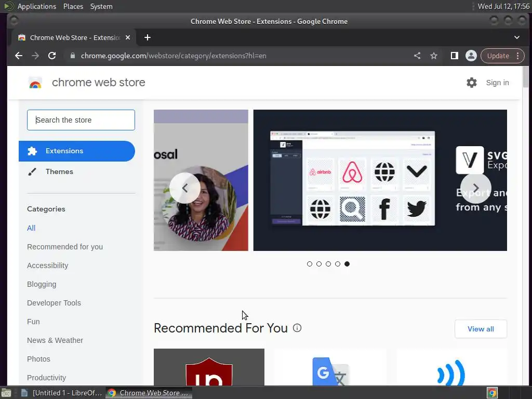The height and width of the screenshot is (399, 532).
Task: Click the View all button
Action: click(x=481, y=329)
